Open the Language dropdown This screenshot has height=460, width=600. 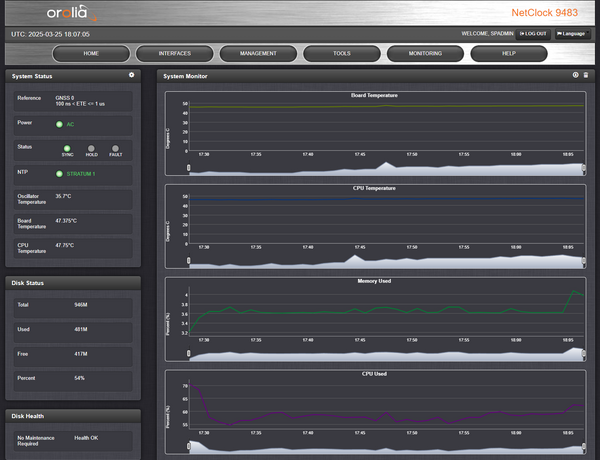573,34
